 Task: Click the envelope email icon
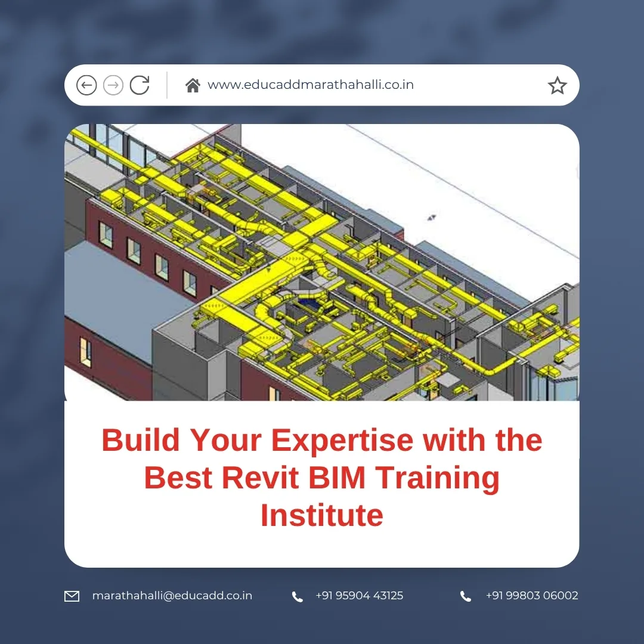(72, 596)
